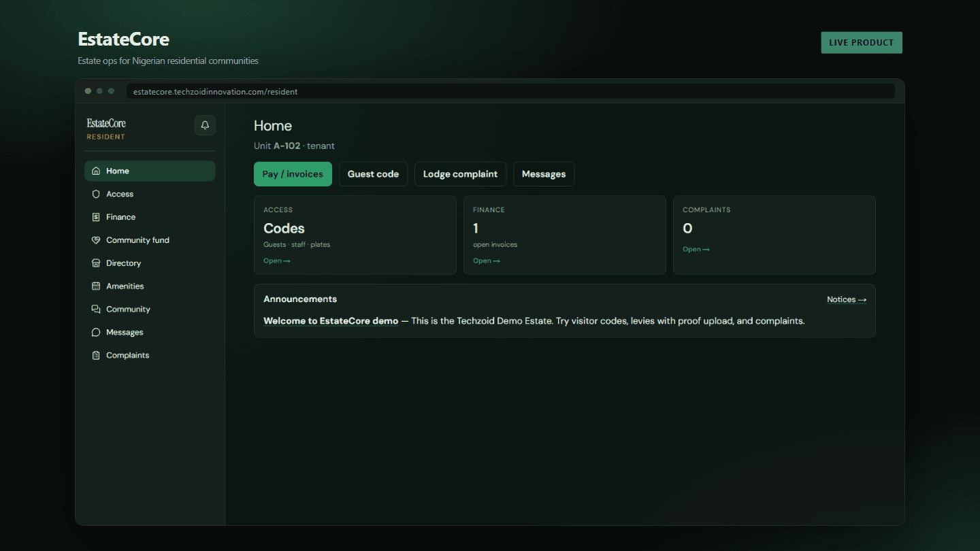
Task: Click the Guests · staff · plates text
Action: click(x=297, y=245)
